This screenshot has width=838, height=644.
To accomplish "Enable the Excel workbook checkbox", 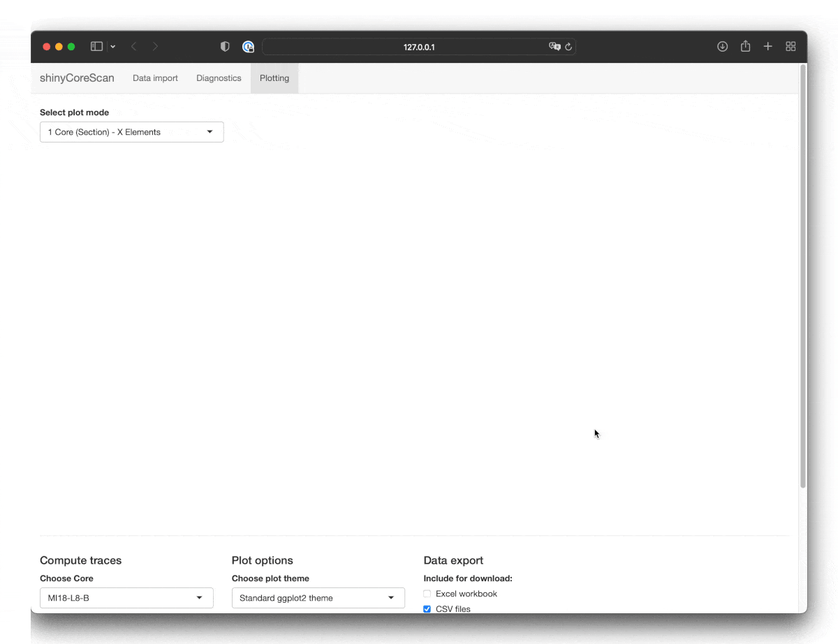I will coord(427,594).
